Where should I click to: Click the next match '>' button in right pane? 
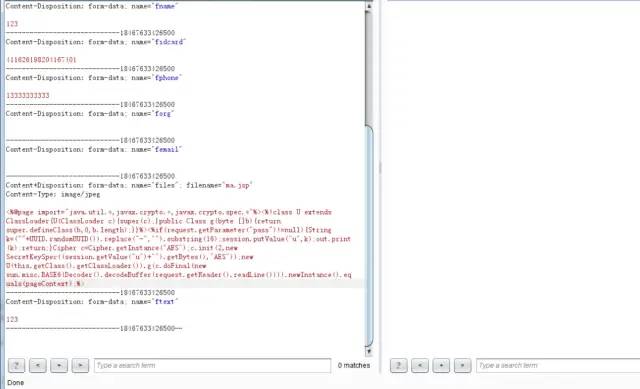tap(462, 365)
